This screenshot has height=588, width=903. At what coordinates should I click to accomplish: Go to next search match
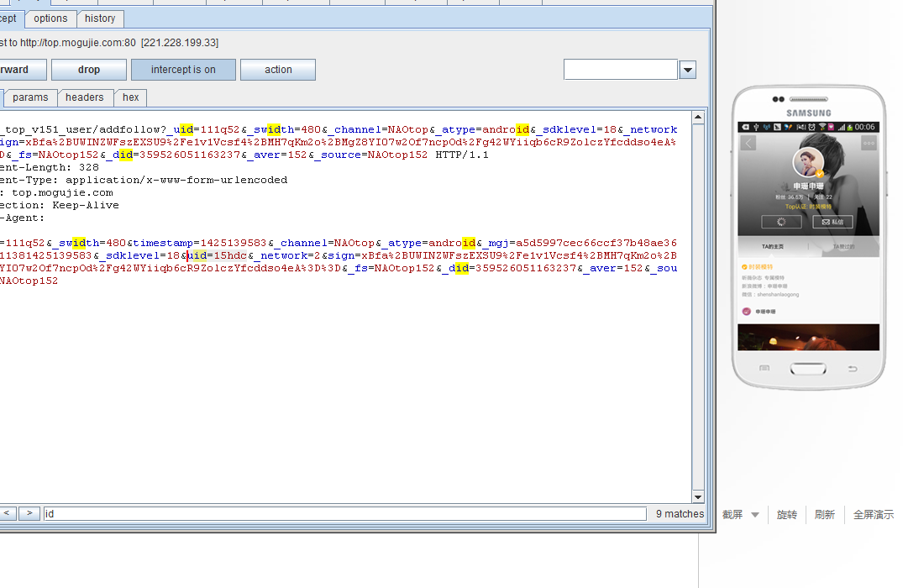(x=29, y=513)
